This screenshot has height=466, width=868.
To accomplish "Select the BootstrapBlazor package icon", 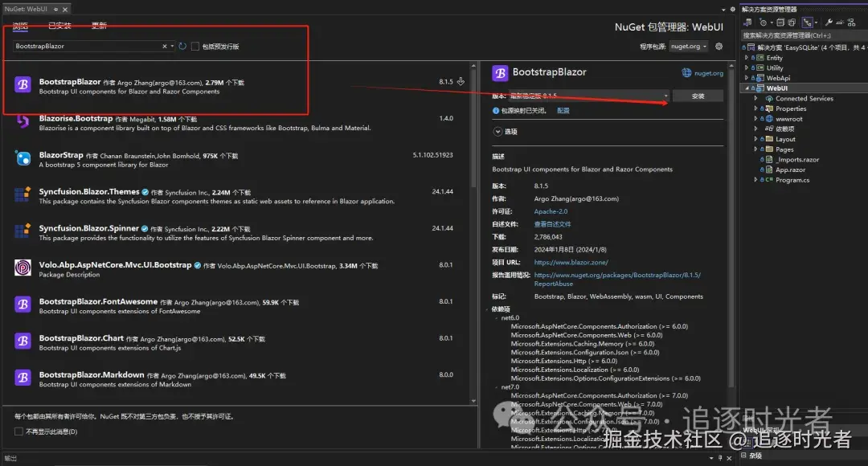I will (23, 84).
